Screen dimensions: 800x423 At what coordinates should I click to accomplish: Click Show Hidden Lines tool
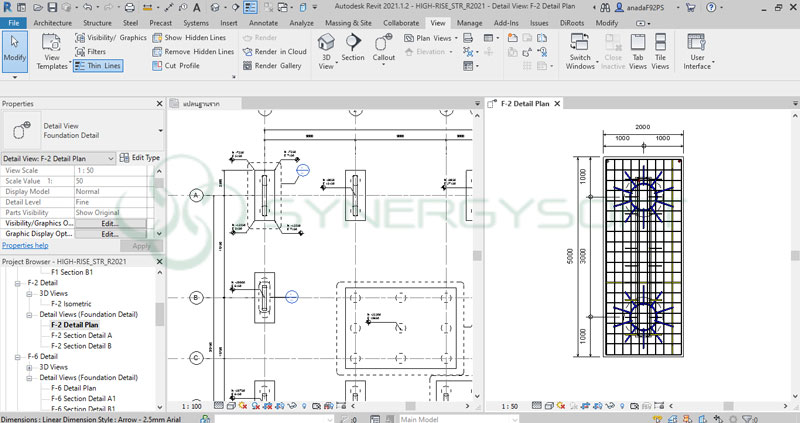tap(191, 37)
